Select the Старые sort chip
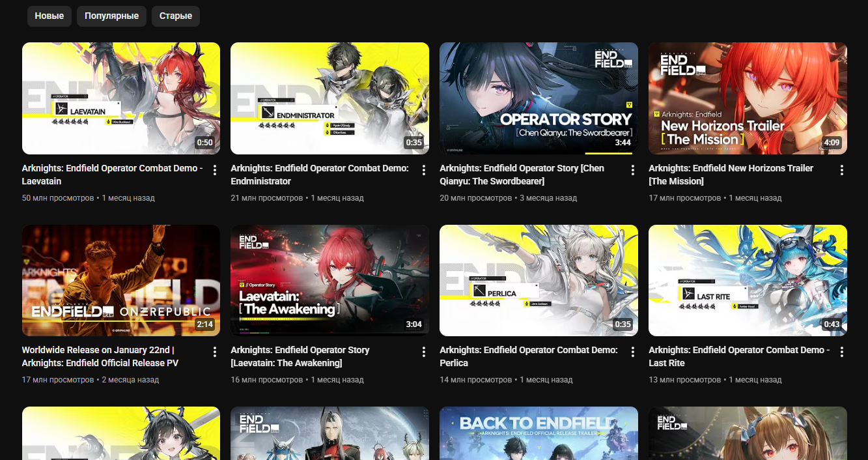Image resolution: width=868 pixels, height=460 pixels. pos(176,16)
